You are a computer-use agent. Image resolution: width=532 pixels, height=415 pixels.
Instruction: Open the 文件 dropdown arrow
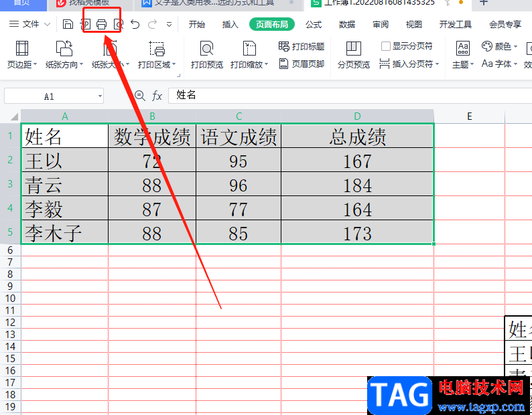pyautogui.click(x=47, y=24)
